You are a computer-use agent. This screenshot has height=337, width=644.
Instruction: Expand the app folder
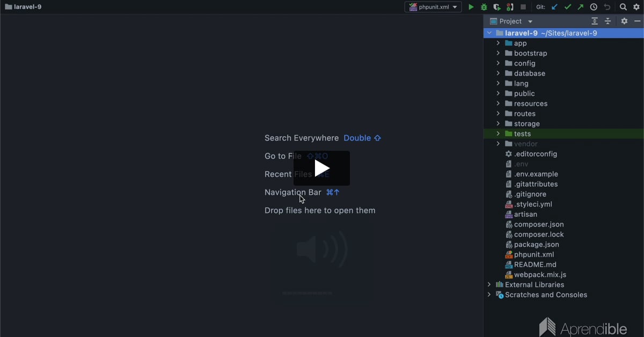pos(498,43)
